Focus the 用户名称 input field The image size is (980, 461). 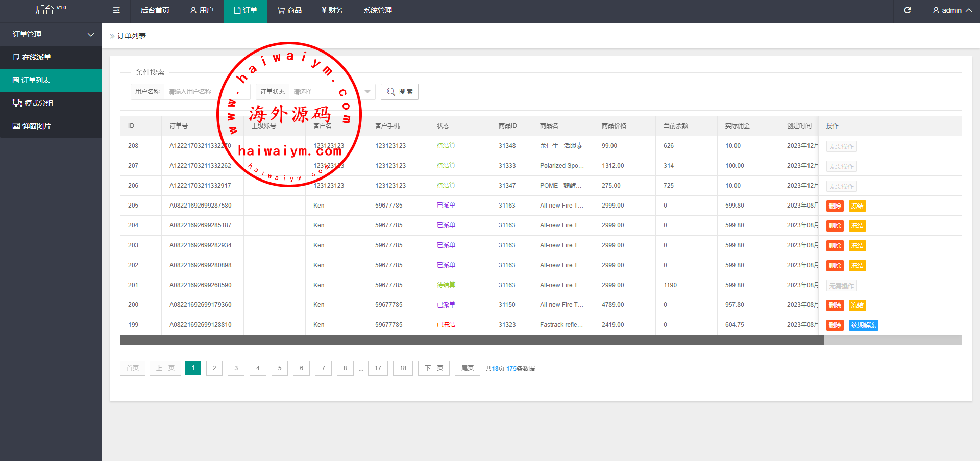[x=207, y=92]
